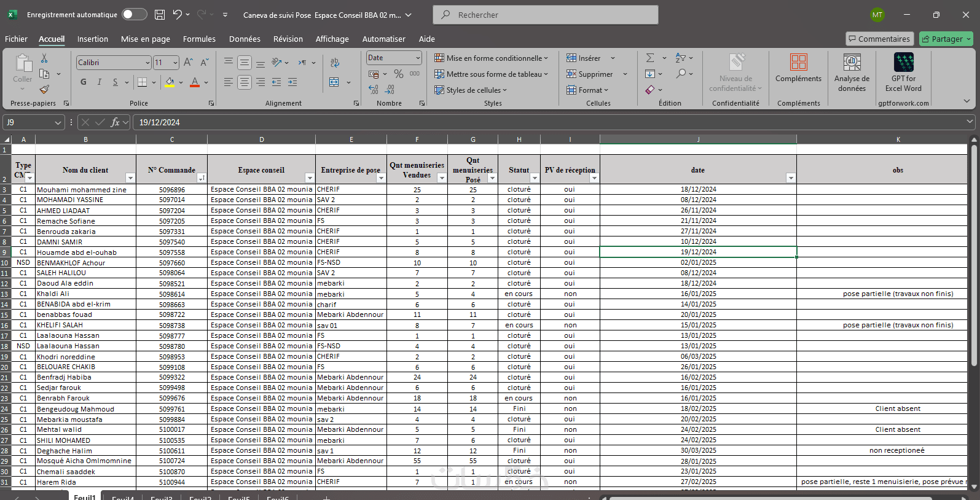
Task: Click the Cut scissors icon
Action: pyautogui.click(x=44, y=58)
